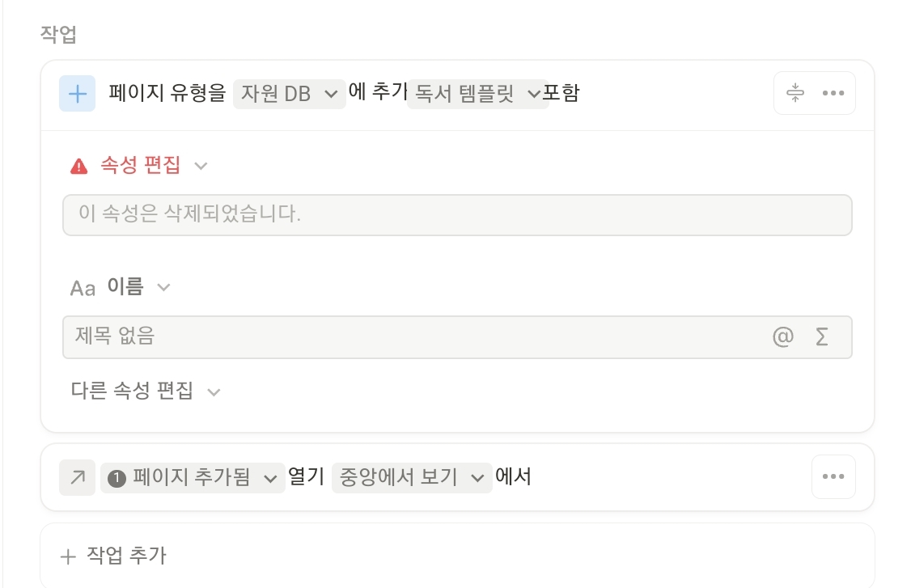The image size is (911, 588).
Task: Click the deleted property field
Action: pyautogui.click(x=457, y=215)
